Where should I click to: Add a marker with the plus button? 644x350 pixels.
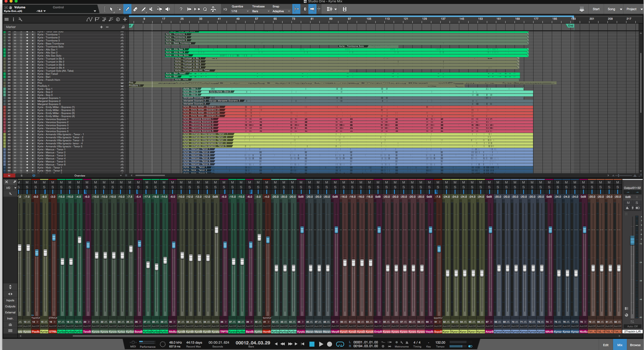pos(101,27)
